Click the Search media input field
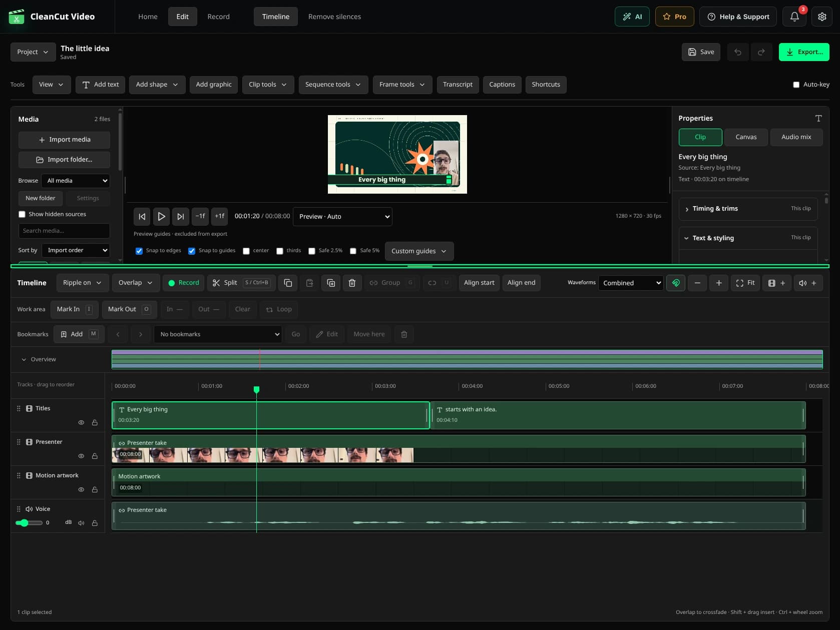This screenshot has height=630, width=840. 64,231
